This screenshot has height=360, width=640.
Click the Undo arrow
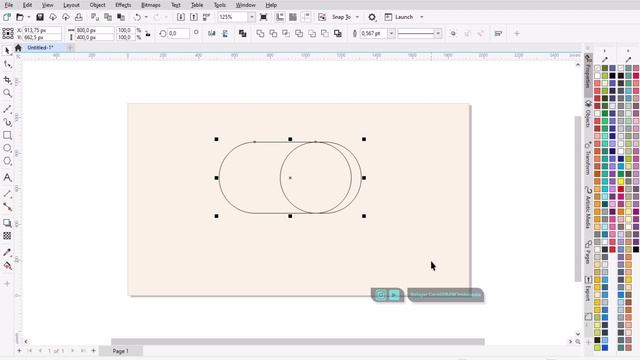click(x=137, y=17)
